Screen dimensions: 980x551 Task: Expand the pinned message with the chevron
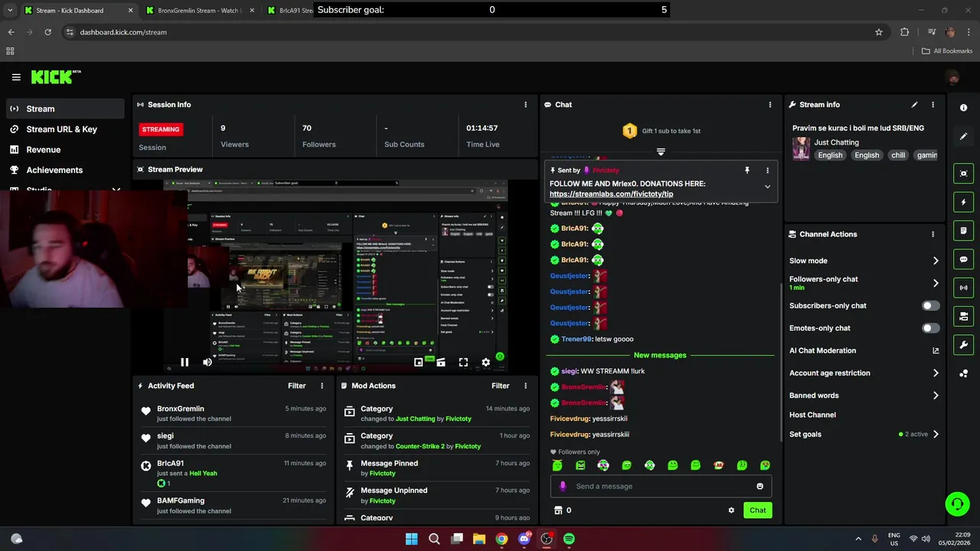pos(767,187)
